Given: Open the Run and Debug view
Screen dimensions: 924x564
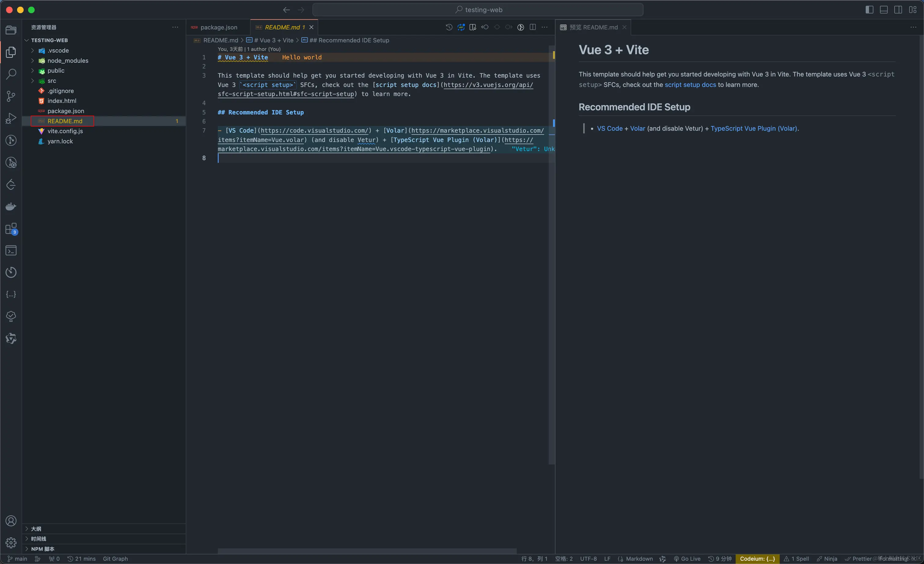Looking at the screenshot, I should pyautogui.click(x=11, y=118).
